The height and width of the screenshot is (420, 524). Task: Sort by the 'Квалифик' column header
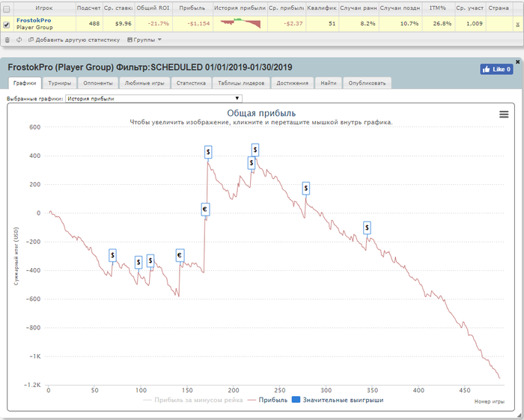[x=322, y=8]
